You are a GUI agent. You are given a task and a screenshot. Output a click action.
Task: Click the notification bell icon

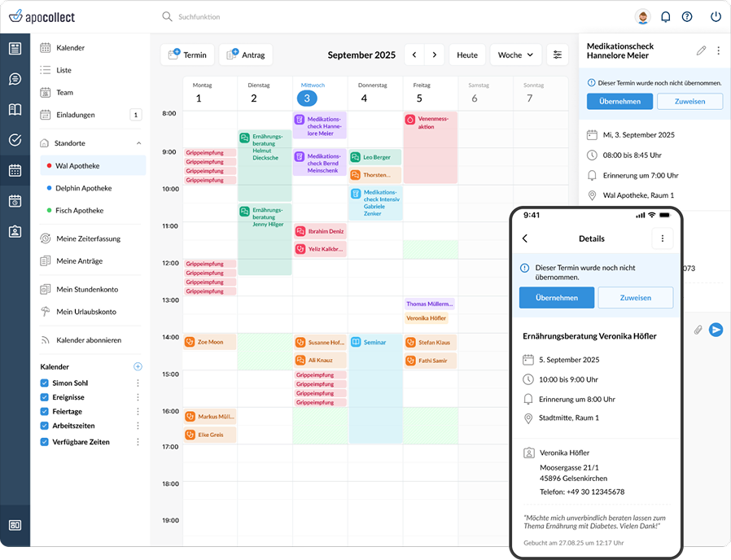click(x=666, y=16)
